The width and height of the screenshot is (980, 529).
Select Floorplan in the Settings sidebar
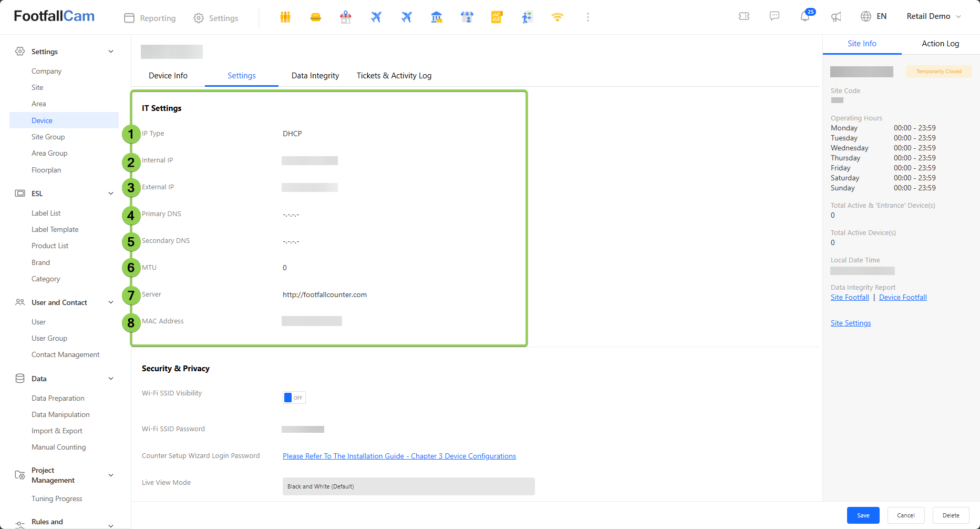[46, 170]
